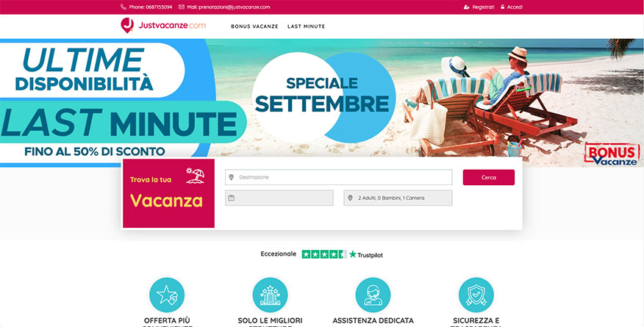Viewport: 644px width, 327px height.
Task: Click the Assistenza Dedicata headset icon
Action: pos(373,295)
